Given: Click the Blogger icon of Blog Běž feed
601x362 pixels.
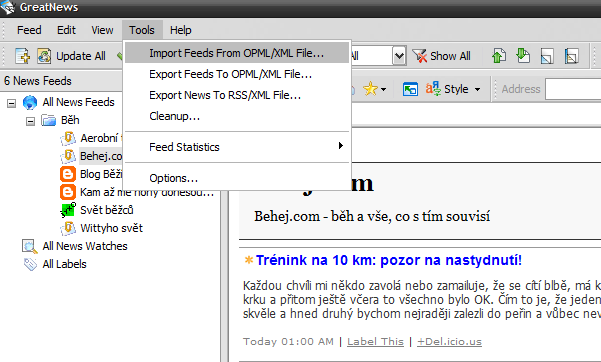Looking at the screenshot, I should [x=68, y=174].
